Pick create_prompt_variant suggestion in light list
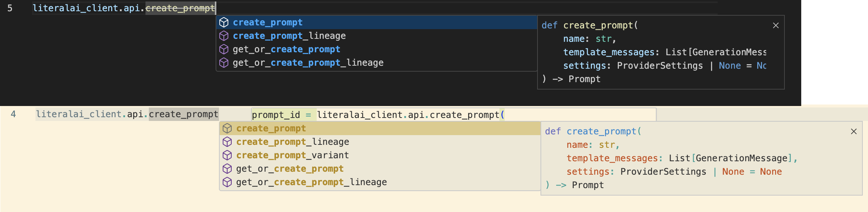This screenshot has width=868, height=212. click(x=292, y=155)
